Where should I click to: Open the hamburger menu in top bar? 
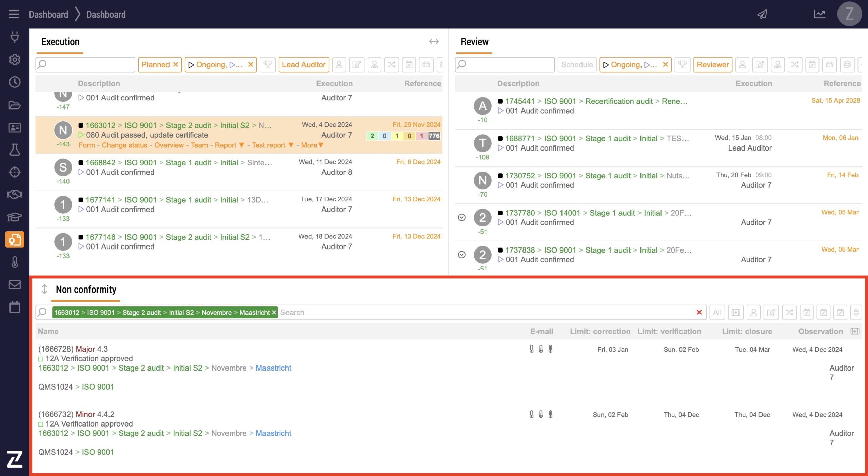tap(14, 14)
